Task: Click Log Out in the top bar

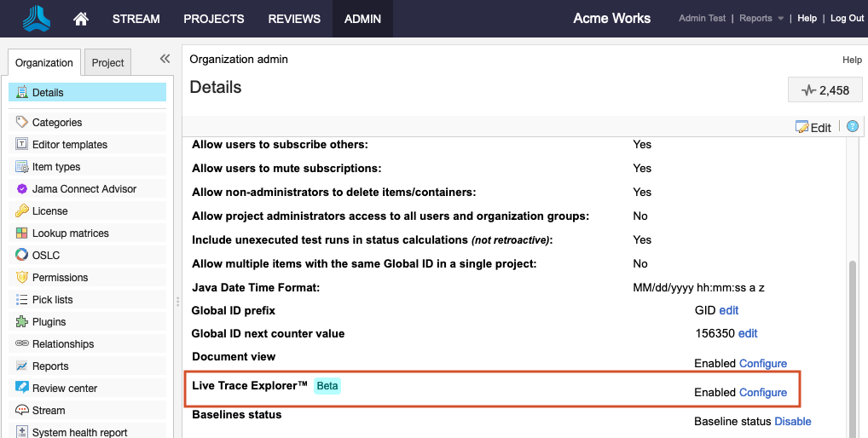Action: 847,18
